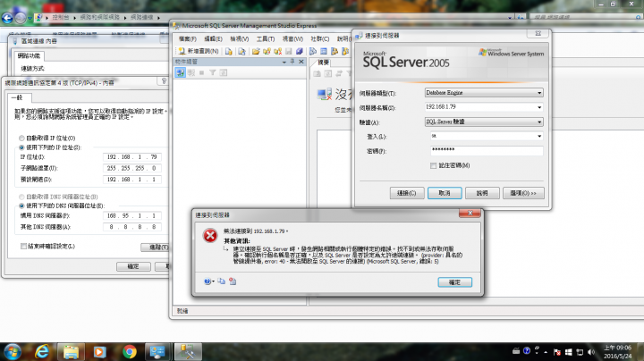Viewport: 644px width, 361px height.
Task: Open the 伺服器類型 Database Engine dropdown
Action: coord(539,93)
